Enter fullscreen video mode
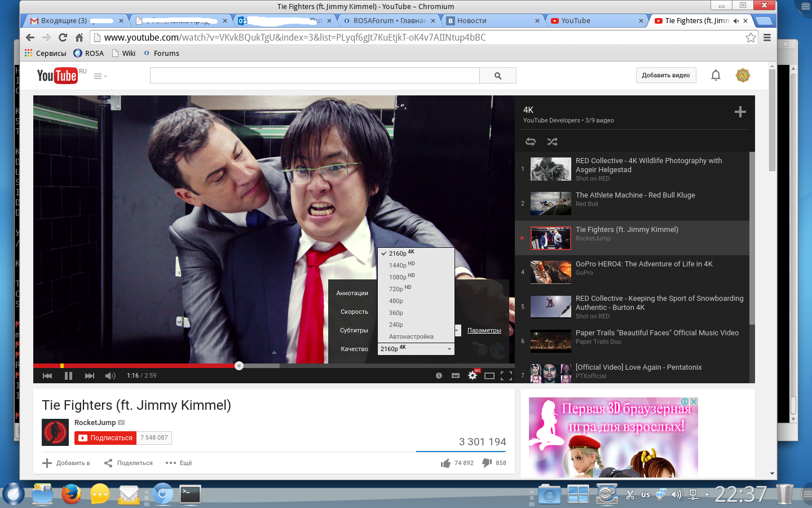Screen dimensions: 812x508 pos(506,376)
